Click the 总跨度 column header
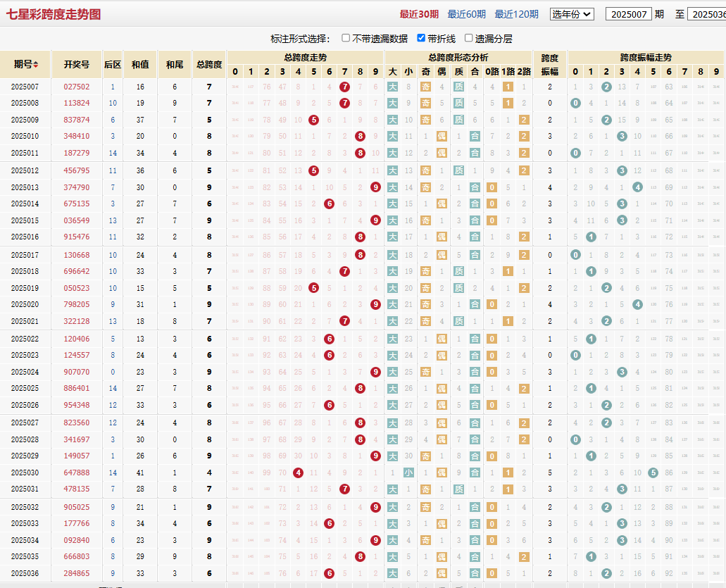Screen dimensions: 726x588 point(209,64)
